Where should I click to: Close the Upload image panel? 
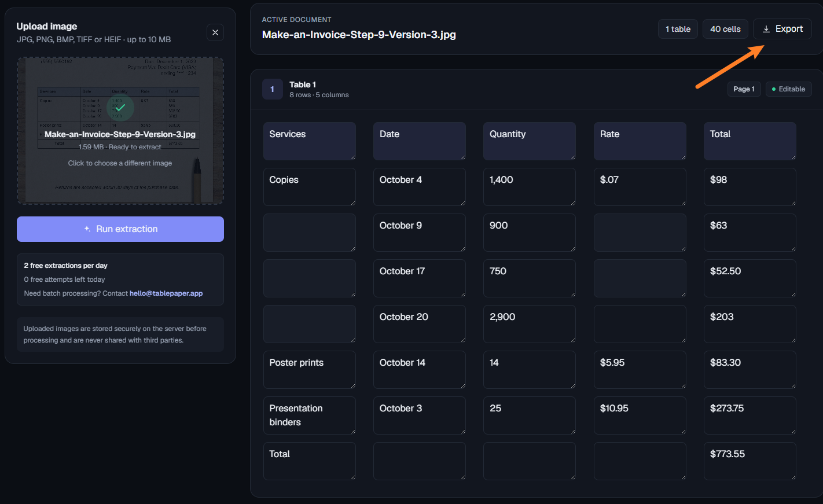point(215,32)
